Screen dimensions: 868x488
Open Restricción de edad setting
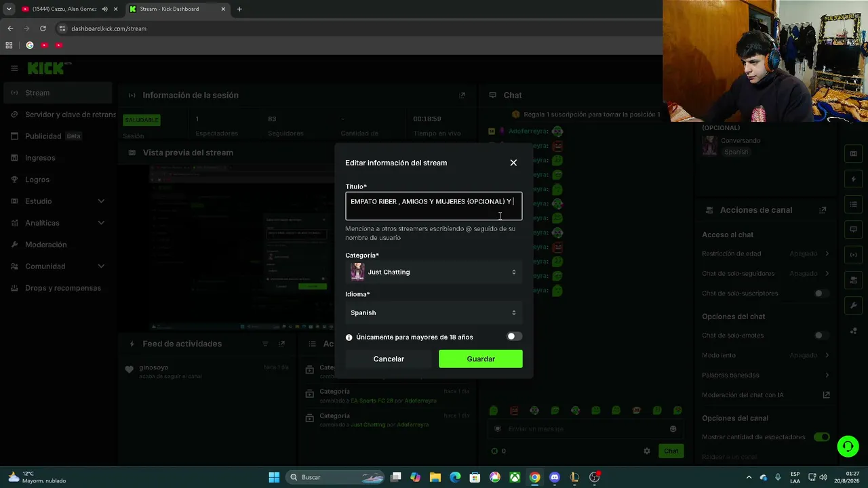(x=766, y=253)
